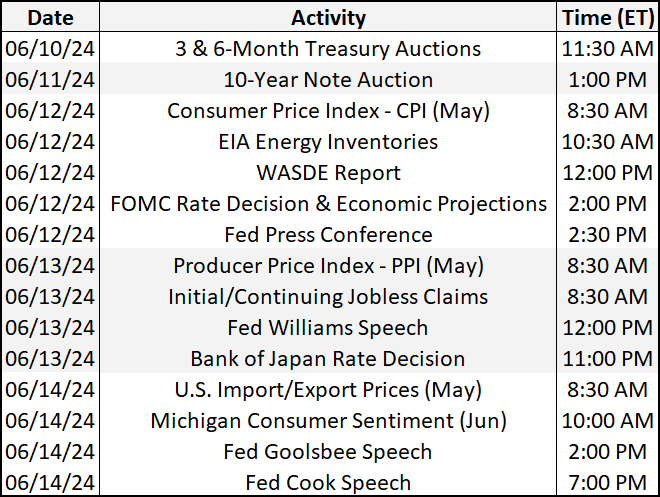Click the Fed Goolsbee Speech cell

click(x=328, y=452)
